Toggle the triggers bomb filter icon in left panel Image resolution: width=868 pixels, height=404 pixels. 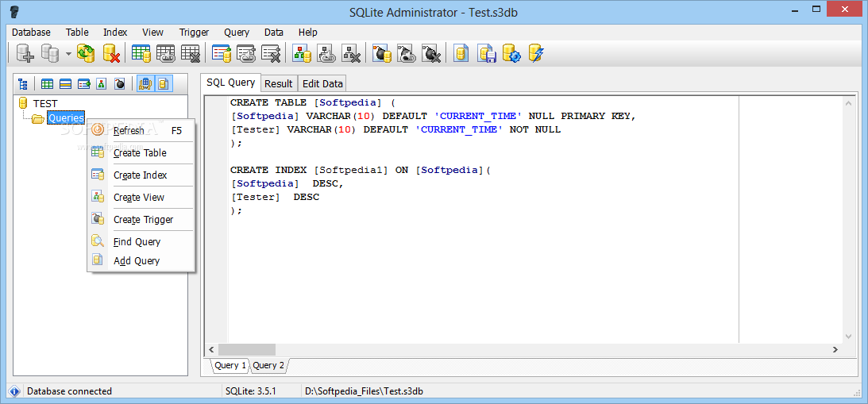pos(119,83)
